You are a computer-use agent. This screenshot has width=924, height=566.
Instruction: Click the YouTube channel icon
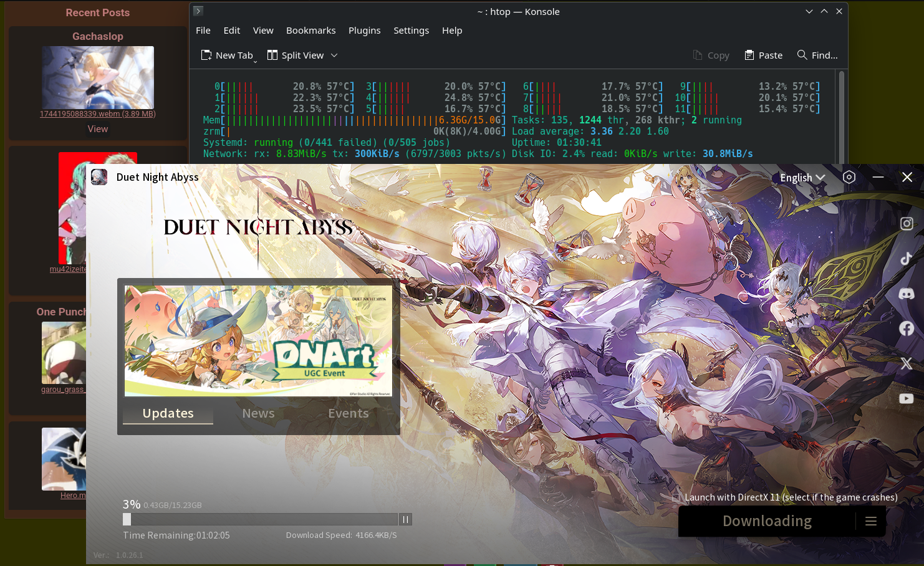pyautogui.click(x=907, y=398)
